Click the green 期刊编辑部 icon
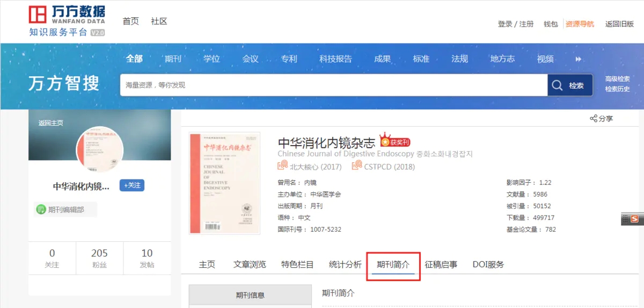The image size is (644, 308). tap(41, 210)
